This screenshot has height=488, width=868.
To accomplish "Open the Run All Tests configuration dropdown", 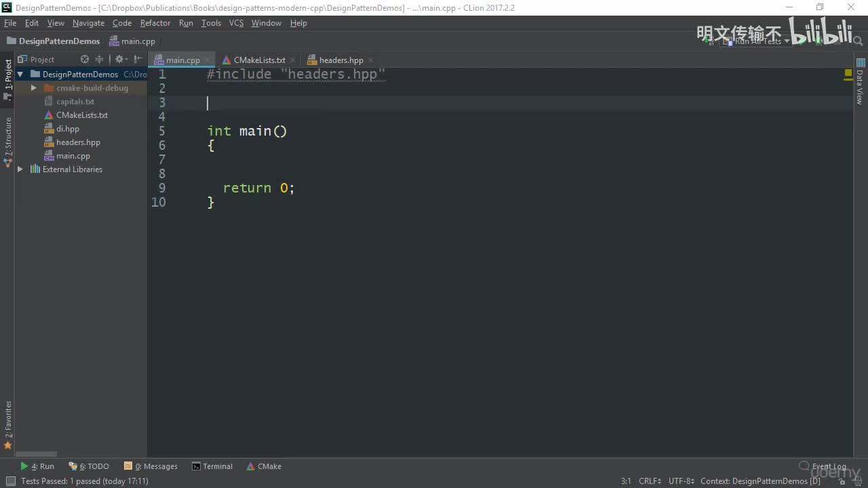I will coord(757,41).
